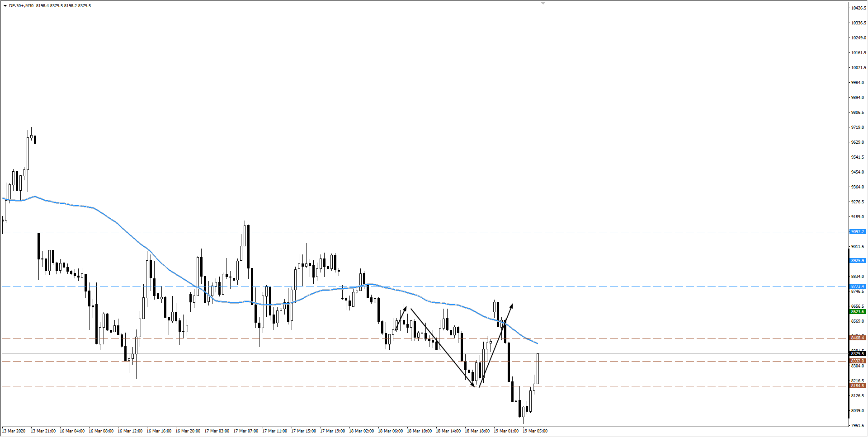Screen dimensions: 868x437
Task: Click the chart shift triangle marker at top
Action: 543,3
